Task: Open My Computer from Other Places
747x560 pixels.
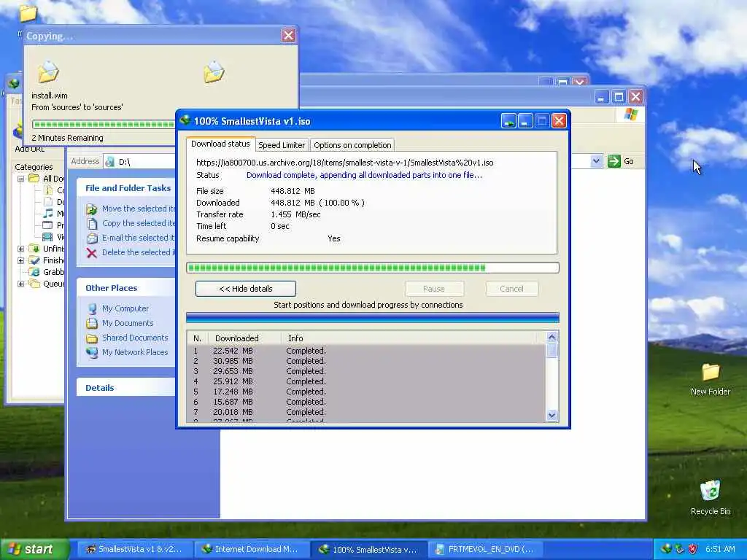Action: coord(125,308)
